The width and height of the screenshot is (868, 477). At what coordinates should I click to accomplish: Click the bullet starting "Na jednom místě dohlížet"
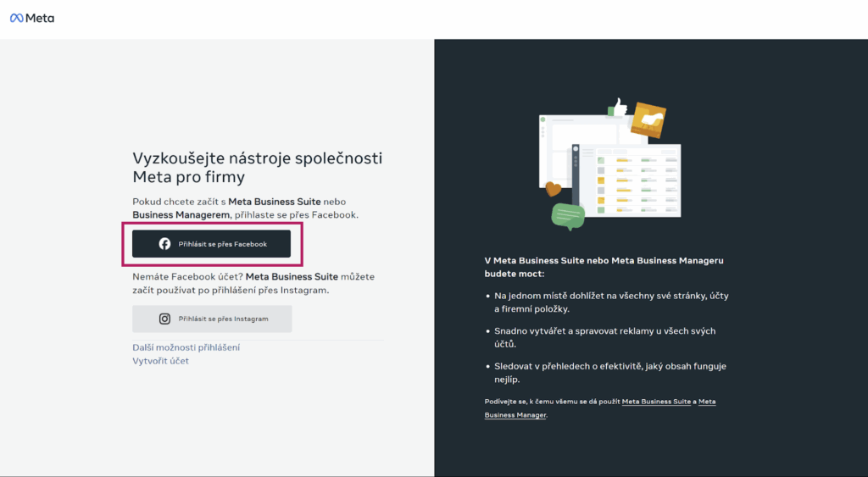[x=610, y=302]
